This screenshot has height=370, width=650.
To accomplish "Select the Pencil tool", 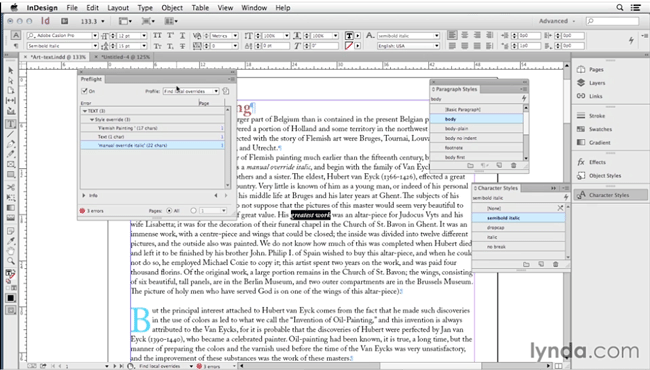I will click(11, 154).
